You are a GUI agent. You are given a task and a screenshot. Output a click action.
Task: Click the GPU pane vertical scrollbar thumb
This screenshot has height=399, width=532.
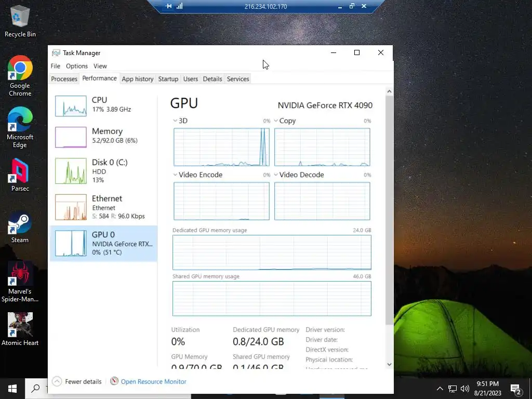click(389, 210)
